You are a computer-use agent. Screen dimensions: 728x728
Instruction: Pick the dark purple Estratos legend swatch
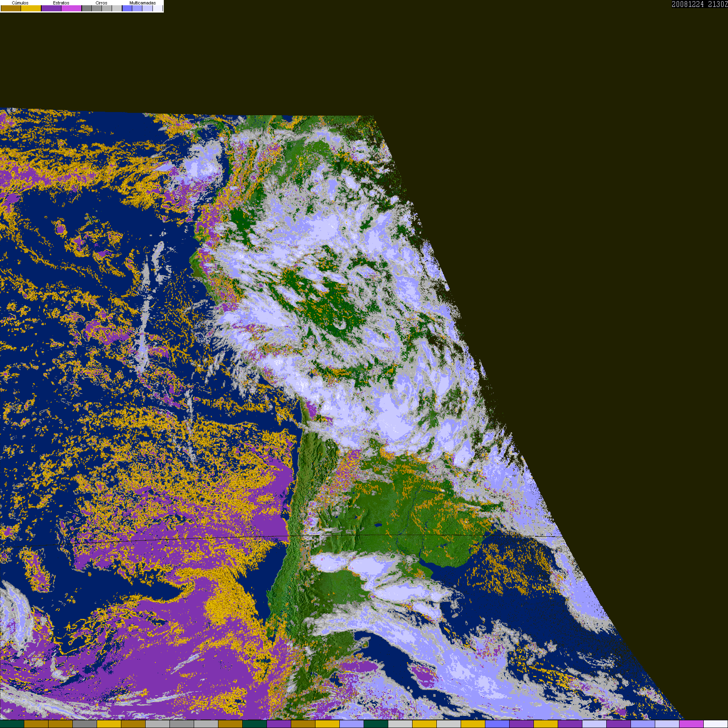51,8
